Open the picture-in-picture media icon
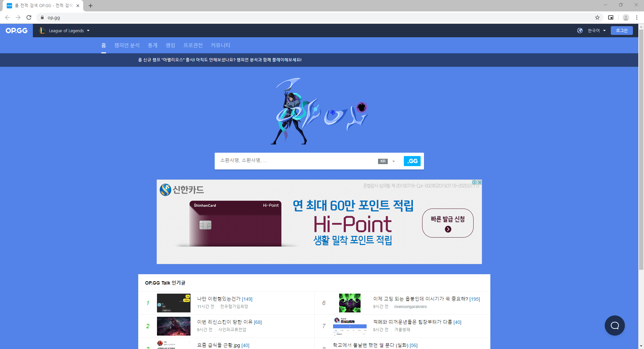The height and width of the screenshot is (349, 644). [611, 17]
